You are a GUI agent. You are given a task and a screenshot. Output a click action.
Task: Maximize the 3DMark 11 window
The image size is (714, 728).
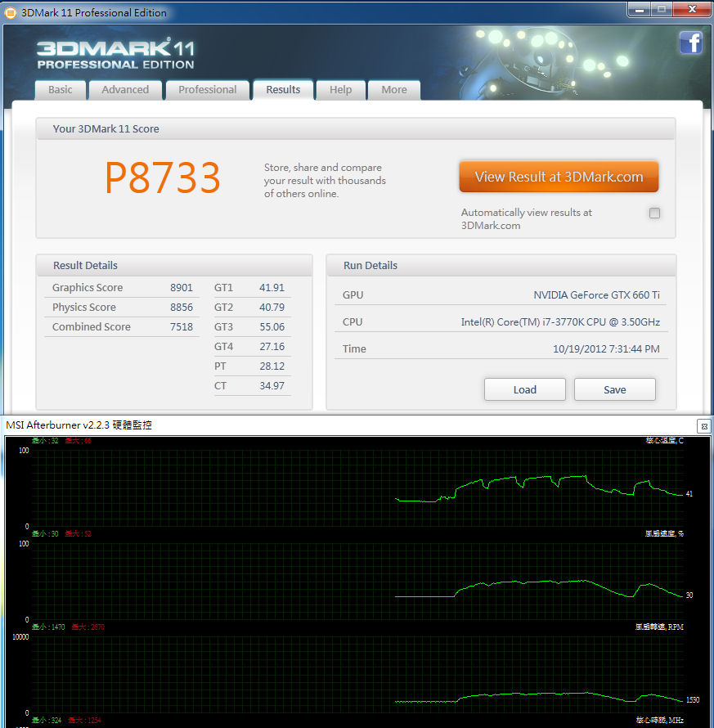tap(662, 9)
